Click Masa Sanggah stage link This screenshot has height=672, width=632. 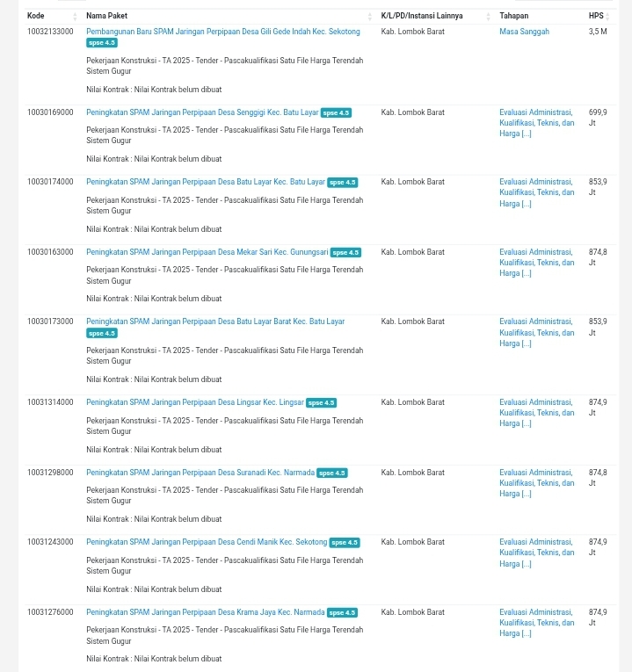524,32
